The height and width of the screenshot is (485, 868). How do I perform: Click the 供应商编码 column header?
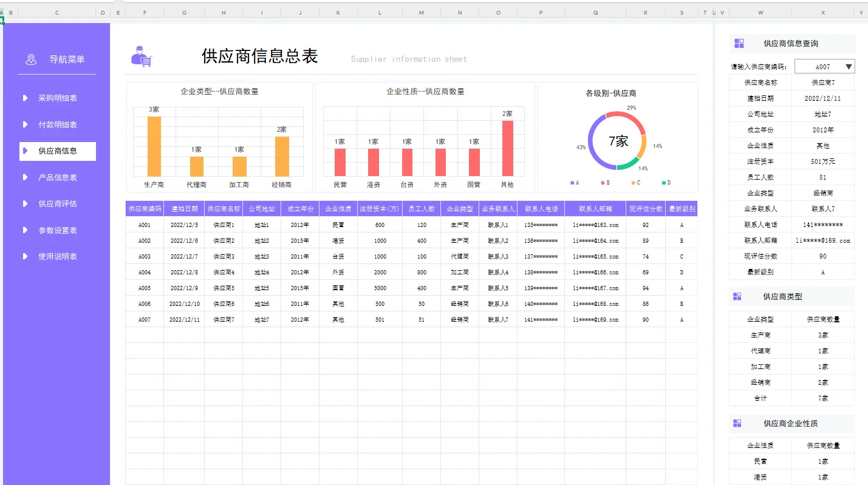coord(144,208)
